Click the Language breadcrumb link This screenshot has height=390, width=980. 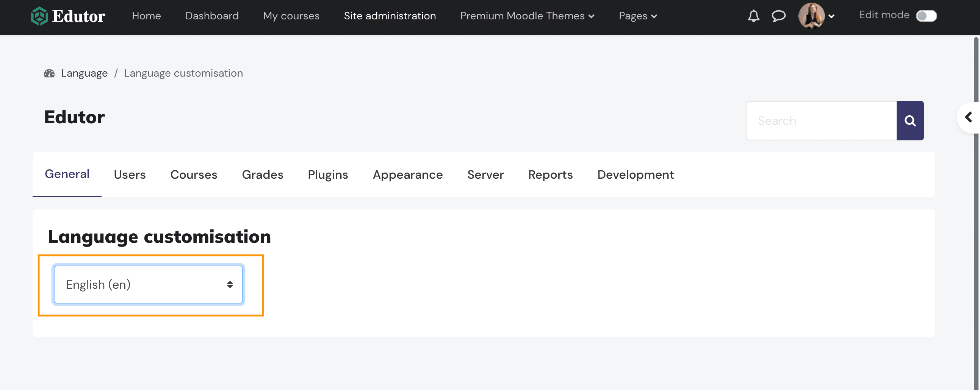[x=85, y=73]
